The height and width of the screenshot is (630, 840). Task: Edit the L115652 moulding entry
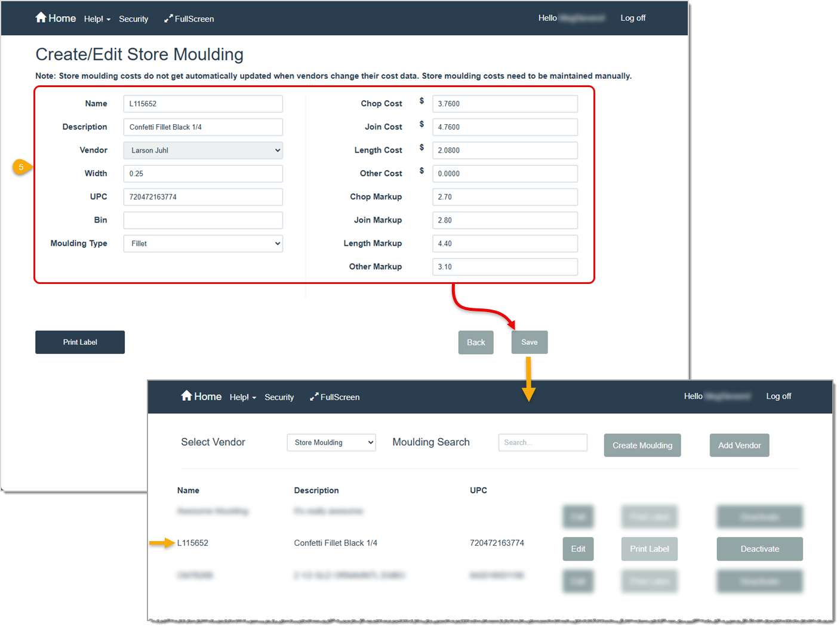577,548
